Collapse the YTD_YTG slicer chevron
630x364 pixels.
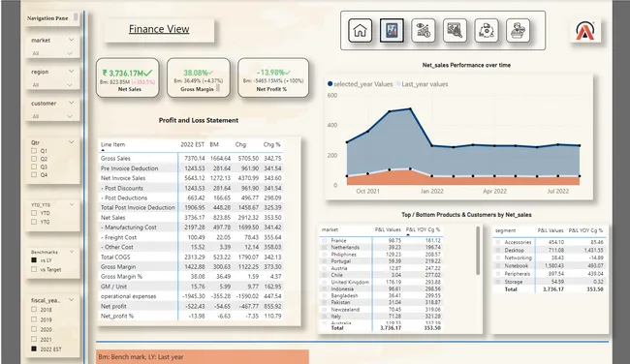[71, 204]
